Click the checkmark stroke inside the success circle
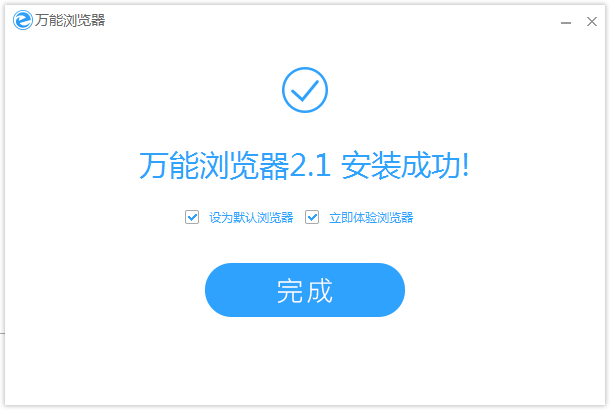The width and height of the screenshot is (610, 410). (305, 91)
